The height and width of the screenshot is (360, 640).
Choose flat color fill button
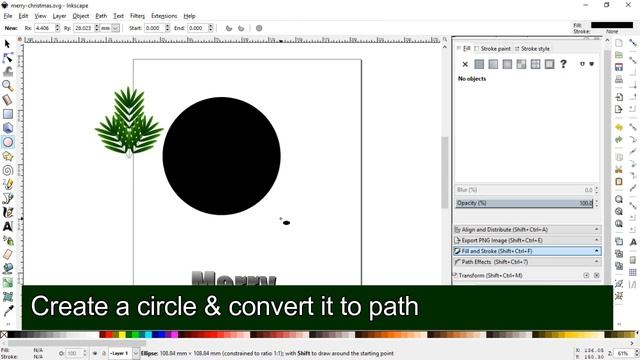tap(479, 64)
